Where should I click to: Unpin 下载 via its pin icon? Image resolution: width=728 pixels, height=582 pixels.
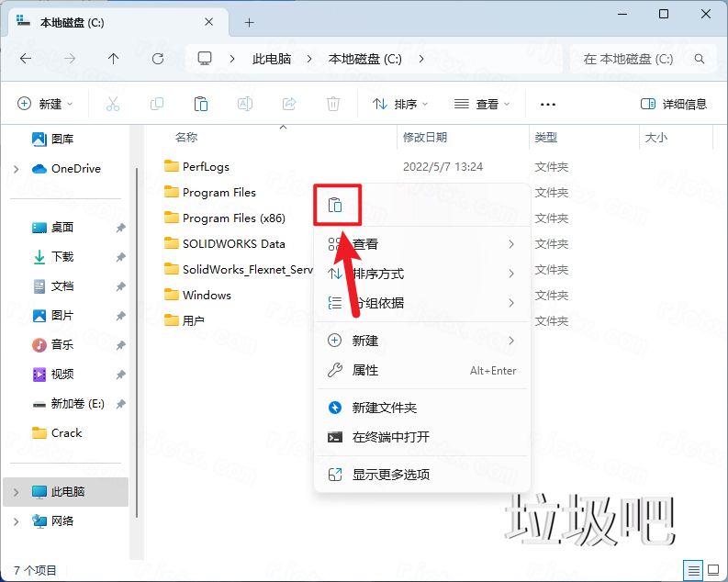[120, 257]
